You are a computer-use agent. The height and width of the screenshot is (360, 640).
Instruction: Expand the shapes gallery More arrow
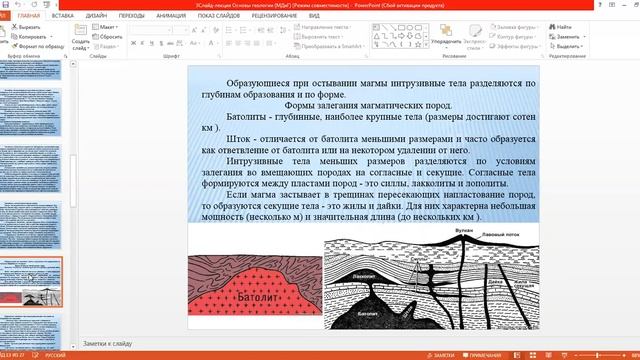[x=426, y=45]
